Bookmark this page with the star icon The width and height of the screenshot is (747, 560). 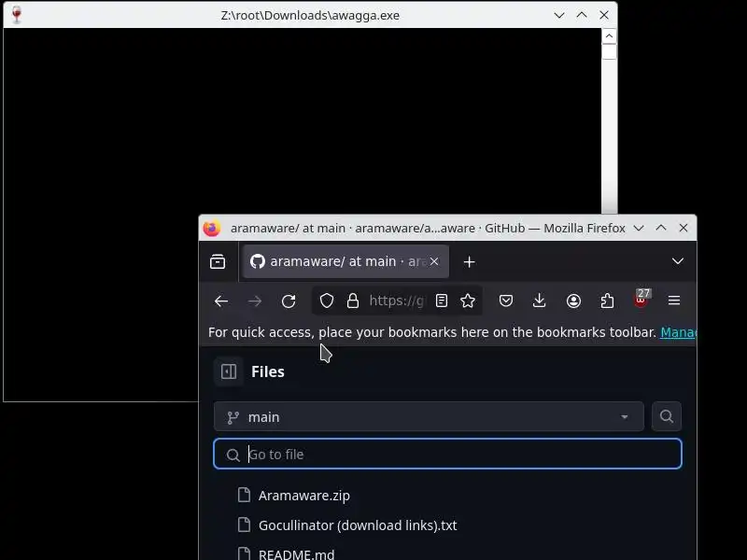468,301
